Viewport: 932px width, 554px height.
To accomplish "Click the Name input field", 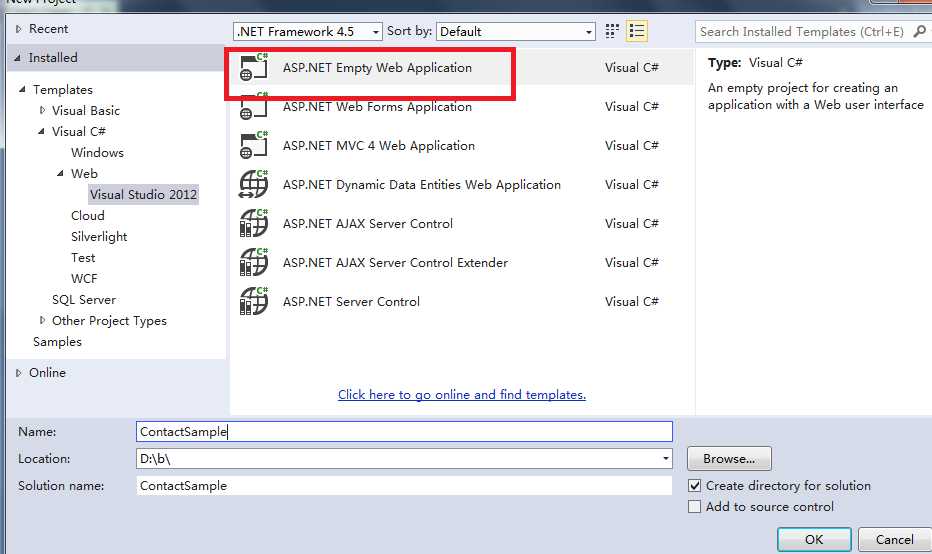I will coord(404,432).
